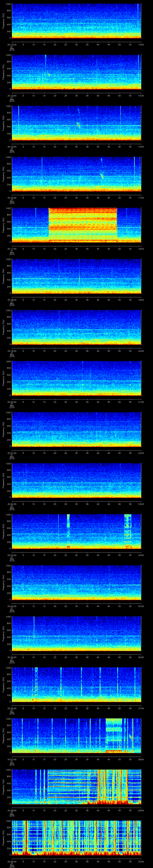The width and height of the screenshot is (153, 868).
Task: Select the spectrogram panel starting at 20:16:00
Action: 77,174
